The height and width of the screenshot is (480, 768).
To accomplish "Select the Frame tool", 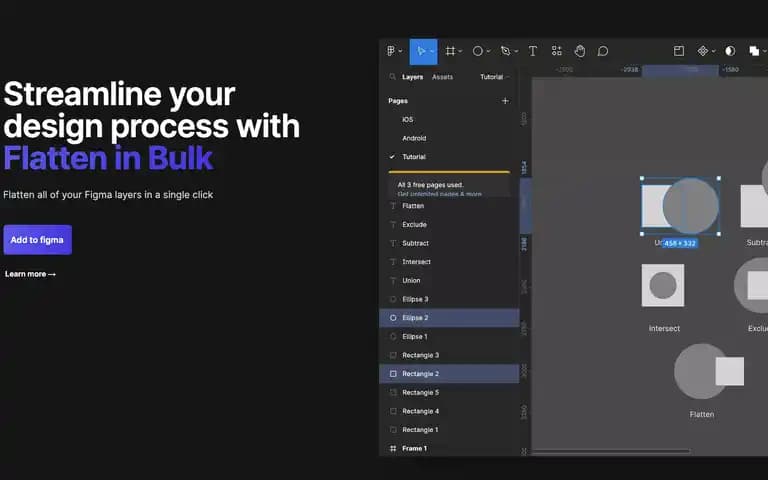I will click(x=450, y=51).
